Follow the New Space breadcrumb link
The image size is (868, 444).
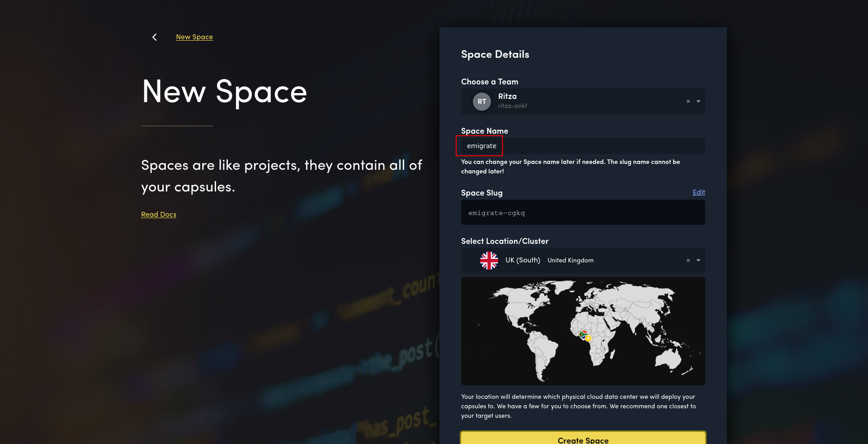point(194,37)
